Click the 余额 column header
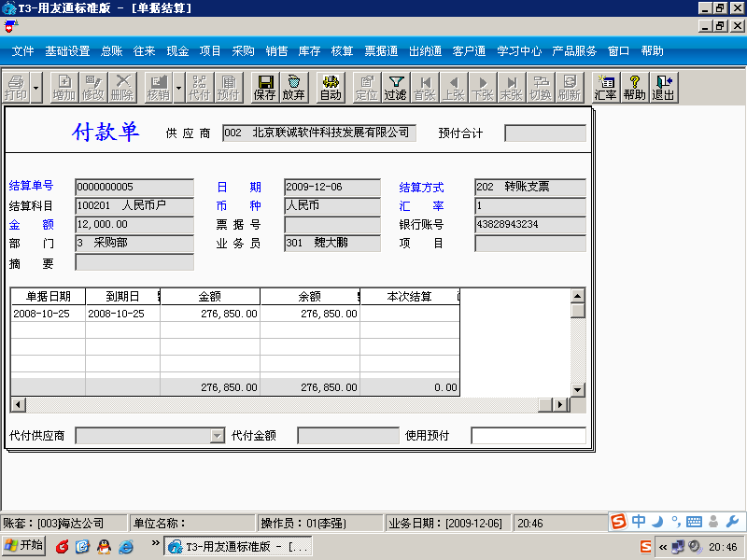The height and width of the screenshot is (560, 747). click(310, 297)
